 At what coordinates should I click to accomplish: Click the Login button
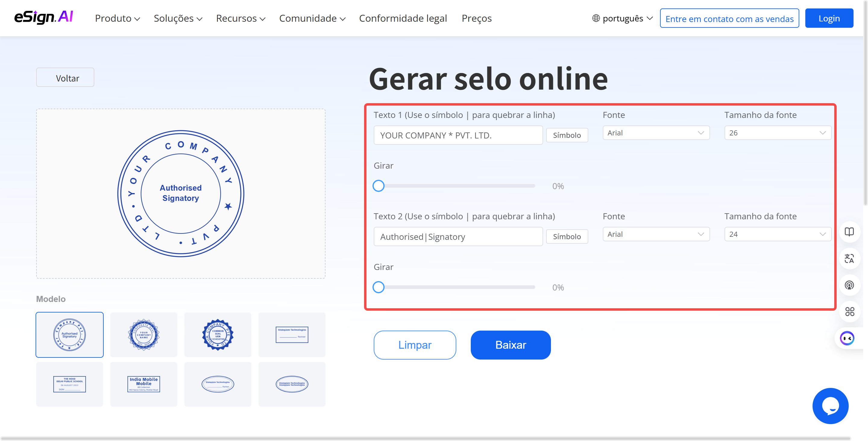[829, 18]
